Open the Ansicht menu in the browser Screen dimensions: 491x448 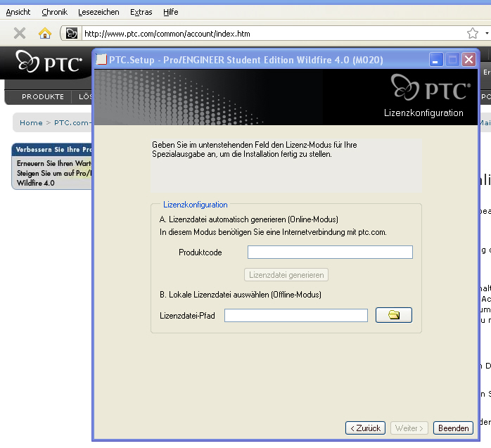(18, 12)
